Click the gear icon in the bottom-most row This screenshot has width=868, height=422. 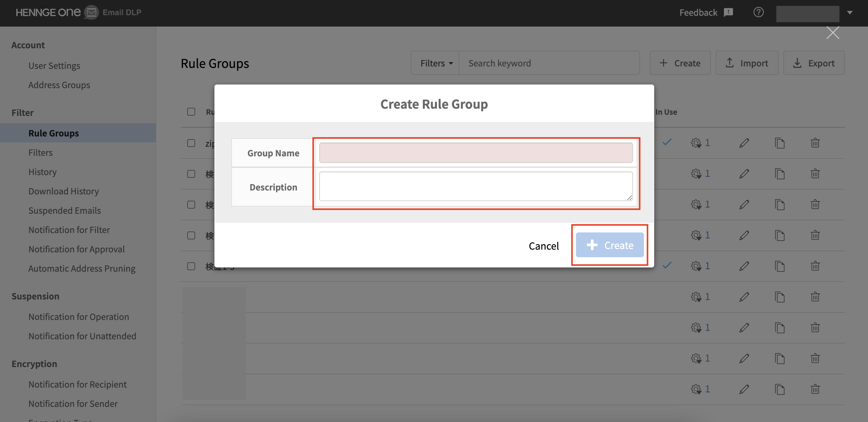click(x=696, y=389)
